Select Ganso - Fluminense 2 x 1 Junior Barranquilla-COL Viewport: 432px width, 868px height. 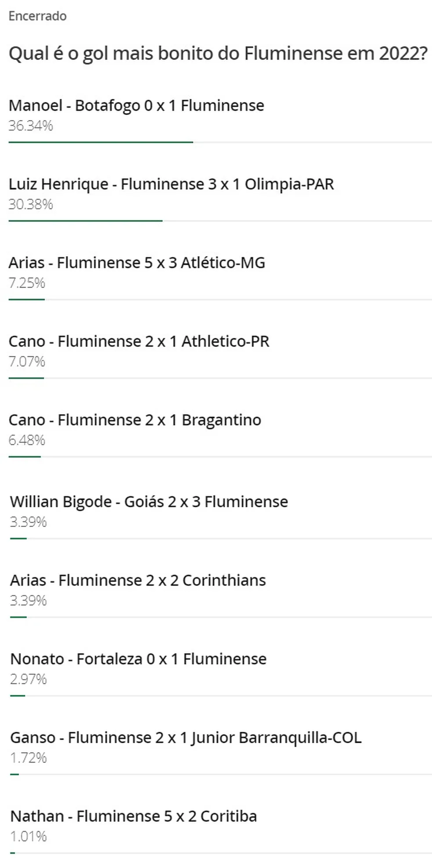tap(186, 738)
